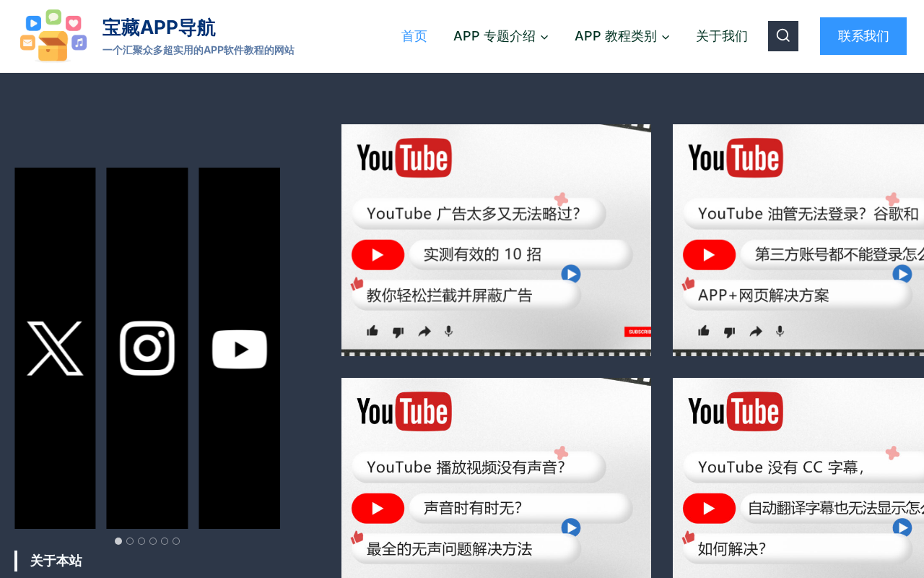Select the fourth carousel pagination dot
Screen dimensions: 924x578
click(153, 541)
